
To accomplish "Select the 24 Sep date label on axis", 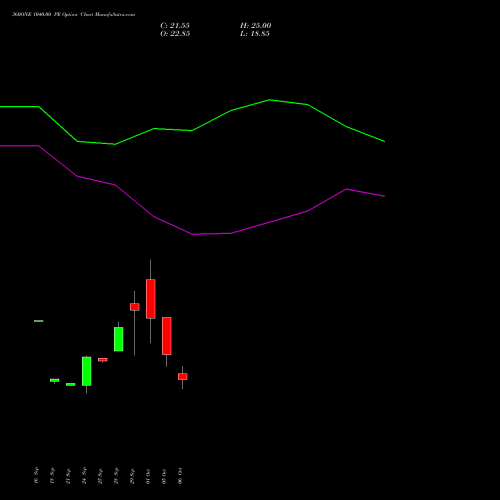I will tap(84, 476).
